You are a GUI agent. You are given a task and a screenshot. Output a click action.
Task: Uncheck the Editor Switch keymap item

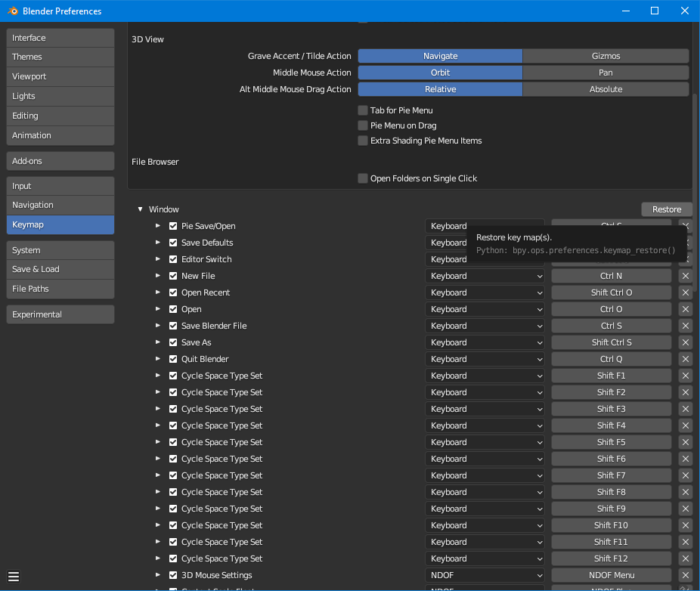point(173,259)
